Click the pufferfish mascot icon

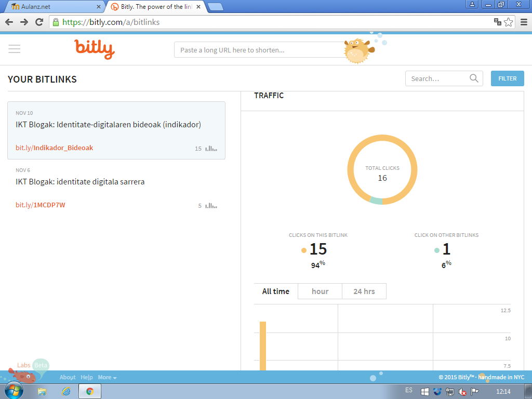point(359,50)
